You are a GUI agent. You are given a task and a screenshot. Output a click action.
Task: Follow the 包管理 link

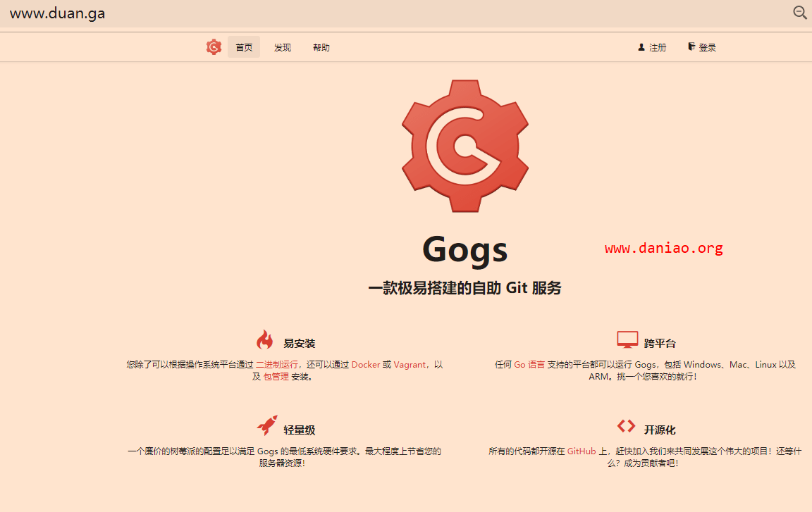click(x=276, y=377)
